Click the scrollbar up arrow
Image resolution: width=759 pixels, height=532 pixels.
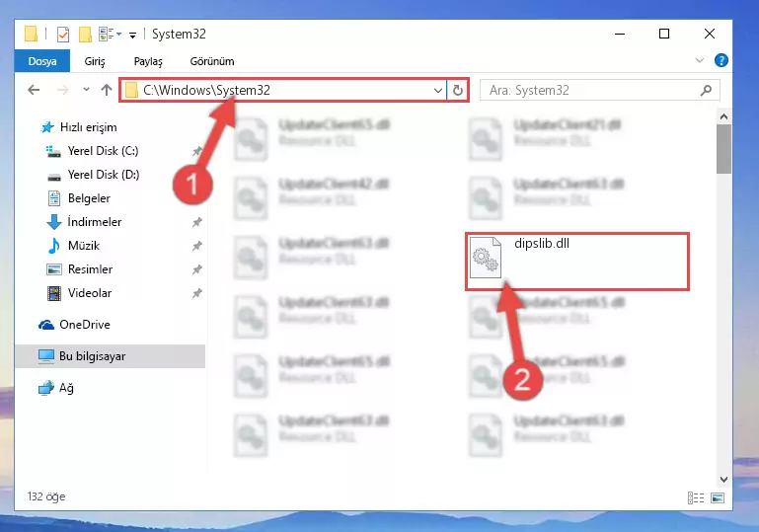click(x=723, y=116)
